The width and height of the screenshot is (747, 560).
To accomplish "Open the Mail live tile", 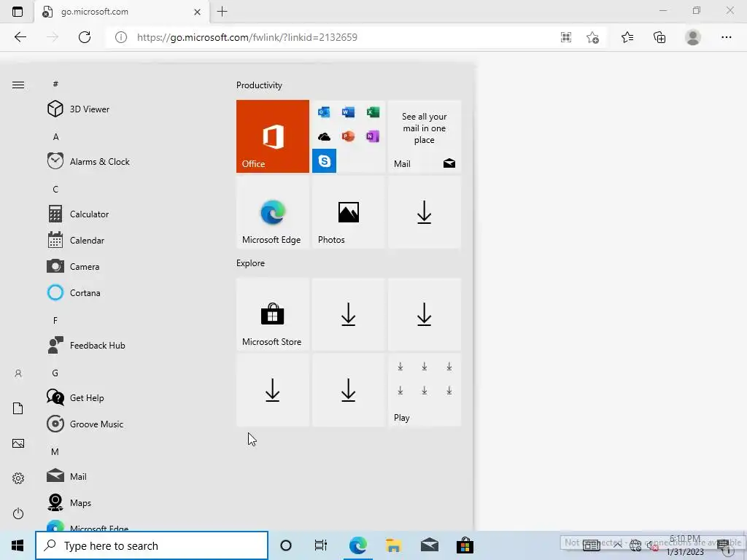I will click(424, 136).
